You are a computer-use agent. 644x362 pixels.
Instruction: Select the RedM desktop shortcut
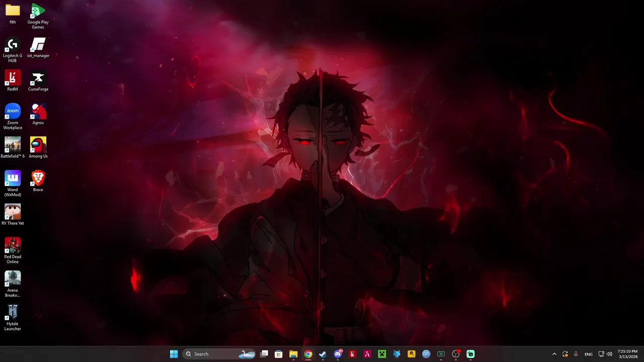click(13, 81)
